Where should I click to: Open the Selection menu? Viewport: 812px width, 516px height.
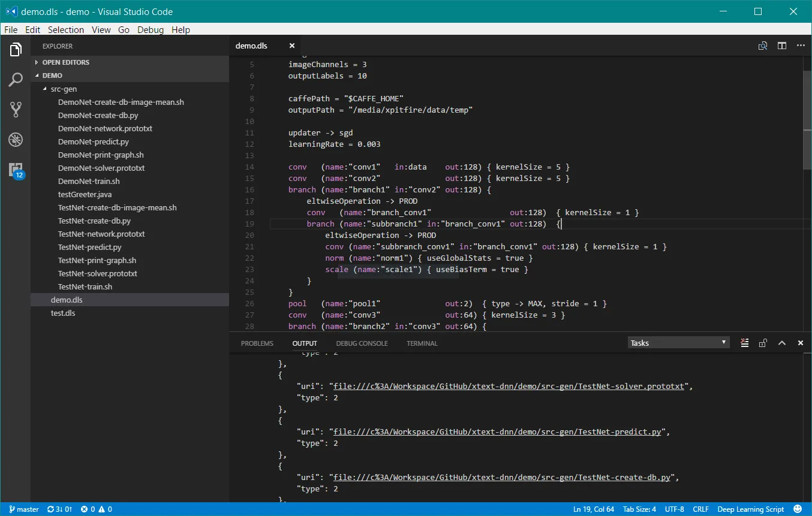[66, 29]
